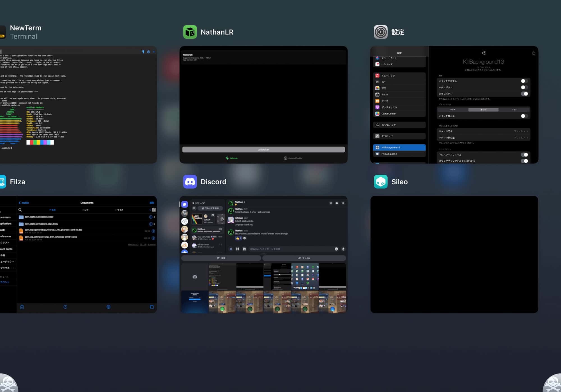Show info for settingsrevamp deb file in Filza
This screenshot has width=561, height=392.
(153, 238)
